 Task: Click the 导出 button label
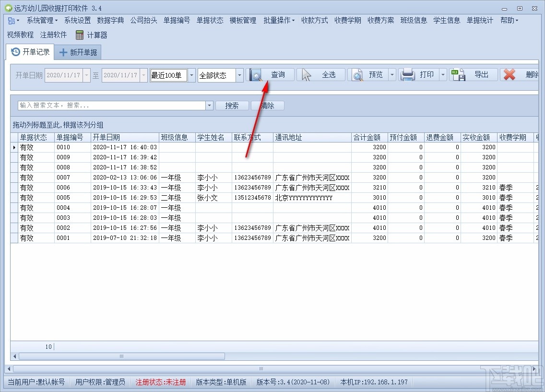pos(481,75)
